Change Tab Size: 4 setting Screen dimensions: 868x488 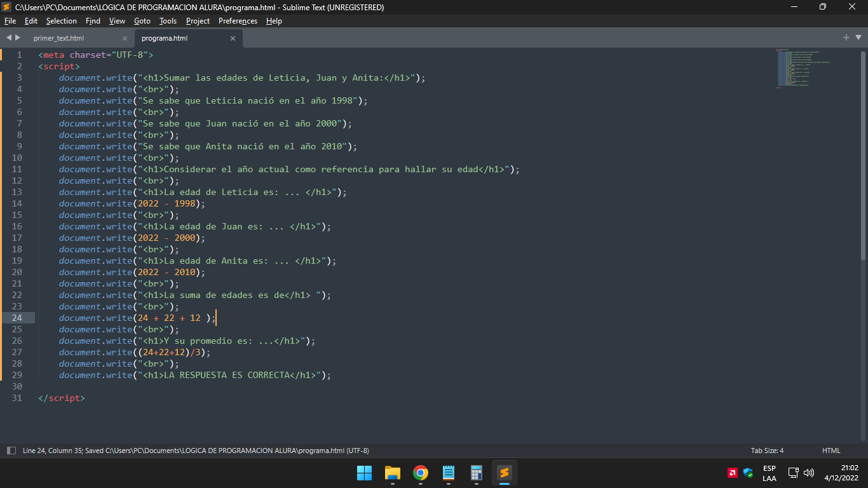click(767, 451)
